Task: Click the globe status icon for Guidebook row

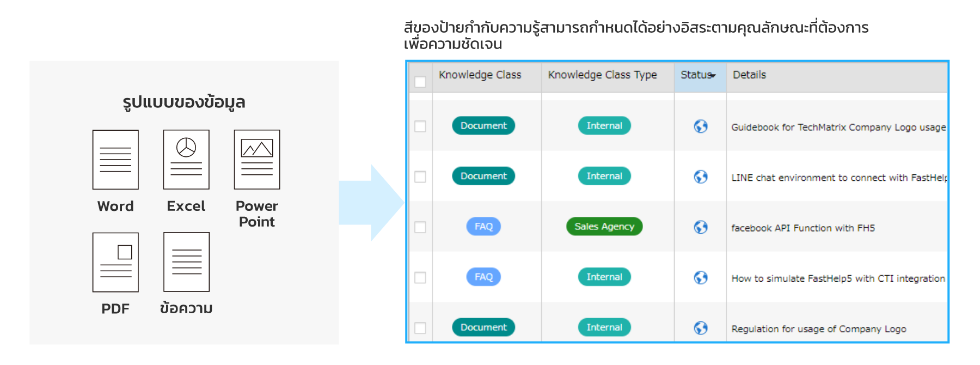Action: (701, 126)
